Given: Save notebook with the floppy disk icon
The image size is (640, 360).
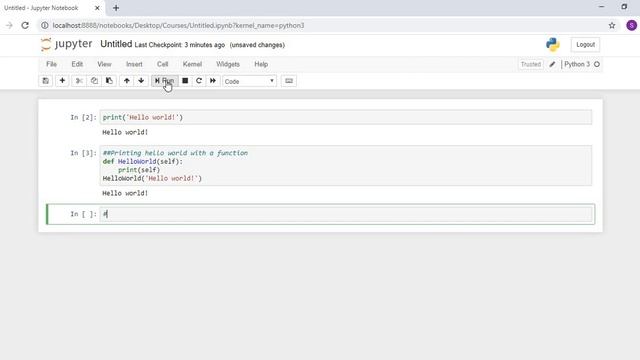Looking at the screenshot, I should [46, 81].
